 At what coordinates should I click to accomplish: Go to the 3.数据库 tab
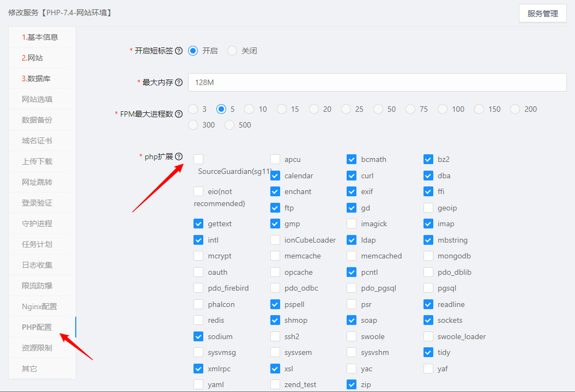[x=36, y=79]
